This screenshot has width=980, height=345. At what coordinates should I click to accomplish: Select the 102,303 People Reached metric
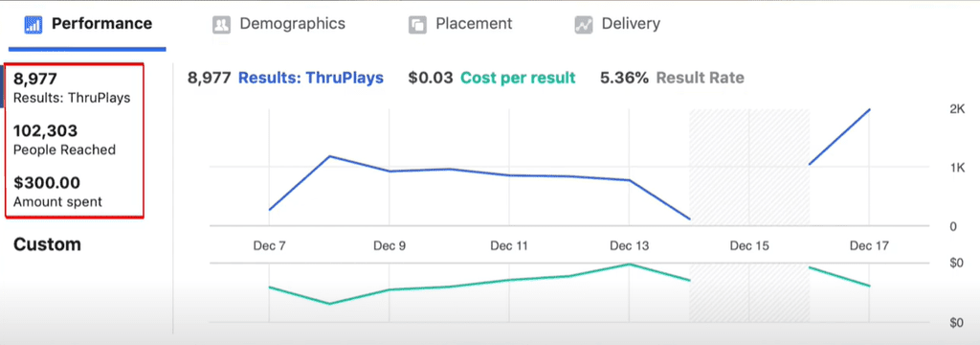64,140
